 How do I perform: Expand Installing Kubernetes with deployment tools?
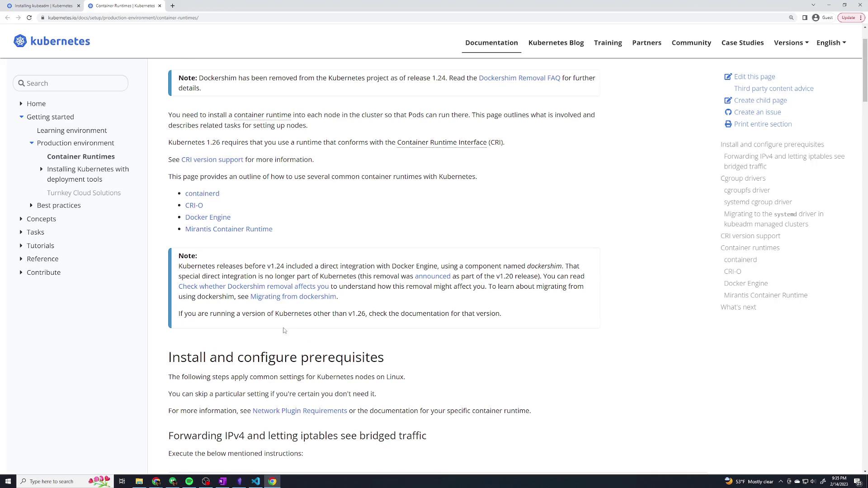(x=42, y=169)
